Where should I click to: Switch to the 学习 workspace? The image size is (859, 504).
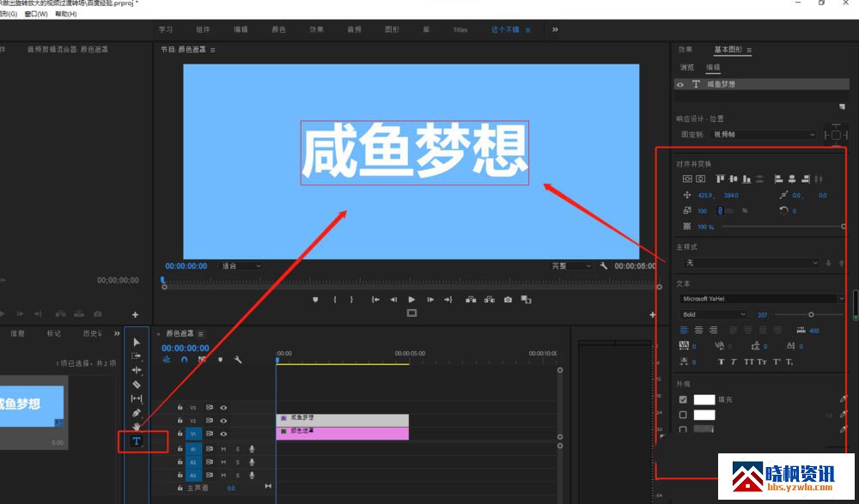(166, 29)
